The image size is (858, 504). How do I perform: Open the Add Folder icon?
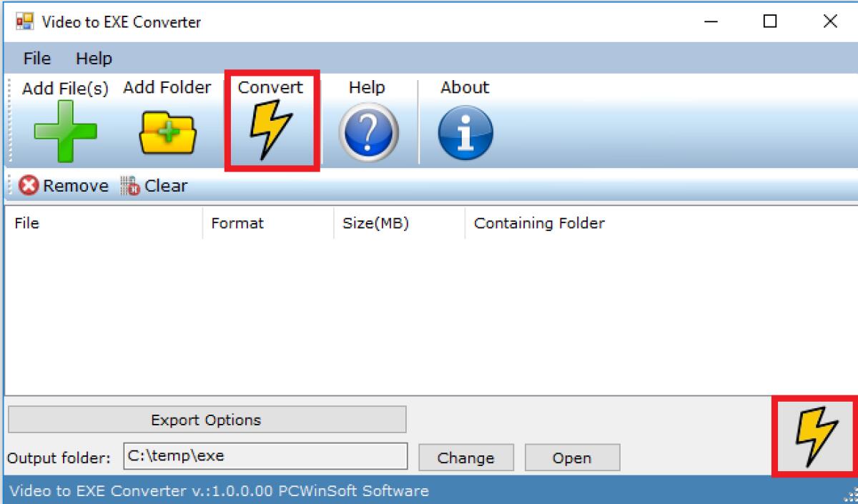tap(166, 132)
